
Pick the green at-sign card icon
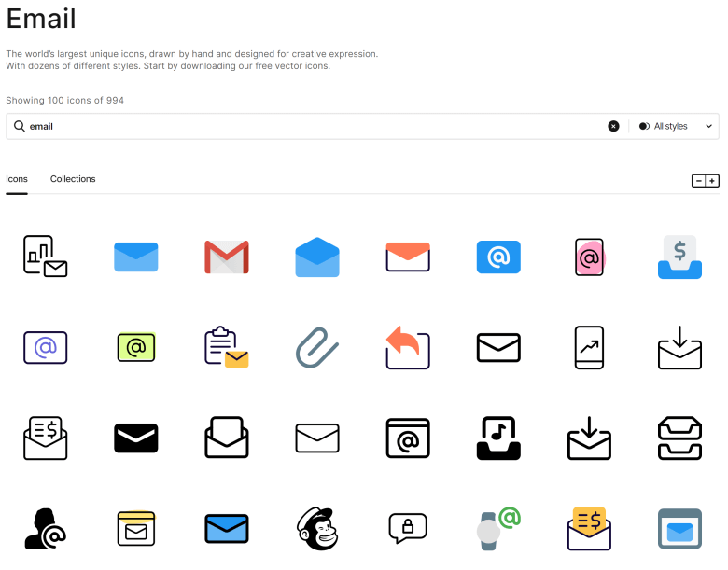pyautogui.click(x=136, y=347)
